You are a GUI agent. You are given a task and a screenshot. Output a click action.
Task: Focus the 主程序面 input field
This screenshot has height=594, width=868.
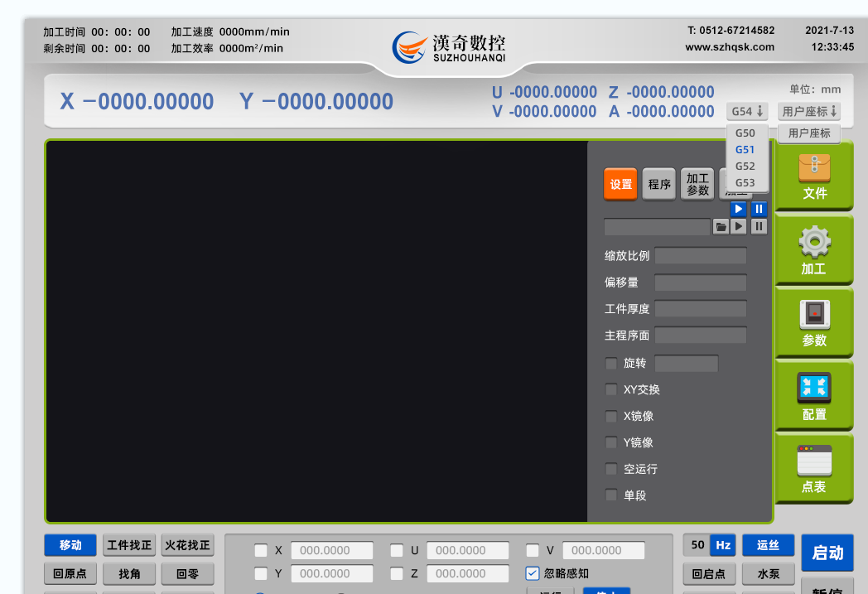click(700, 336)
